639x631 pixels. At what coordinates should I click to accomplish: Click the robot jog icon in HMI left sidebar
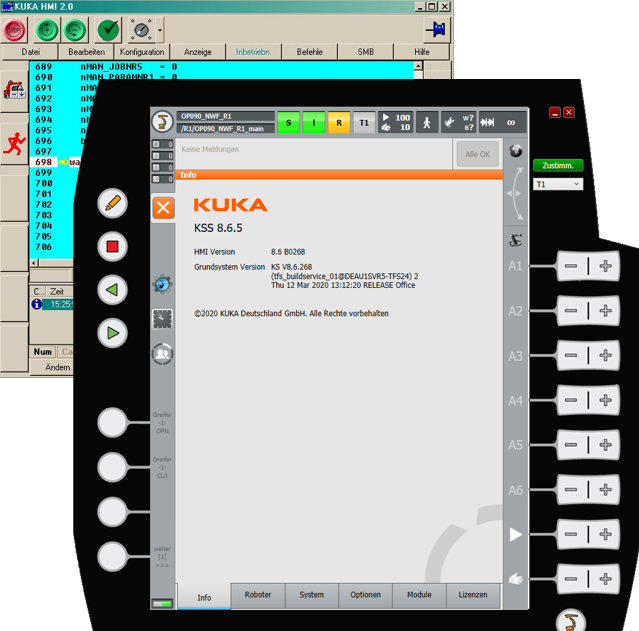tap(14, 89)
